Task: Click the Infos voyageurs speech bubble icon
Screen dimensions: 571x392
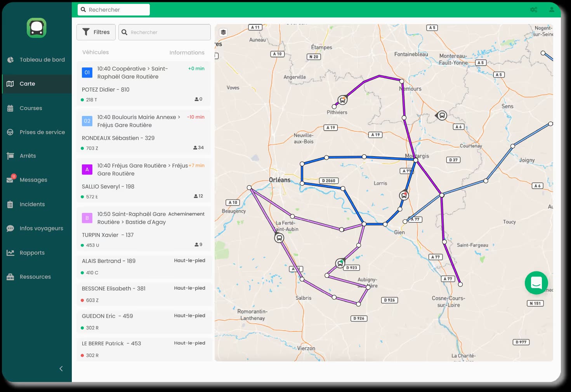Action: (x=10, y=228)
